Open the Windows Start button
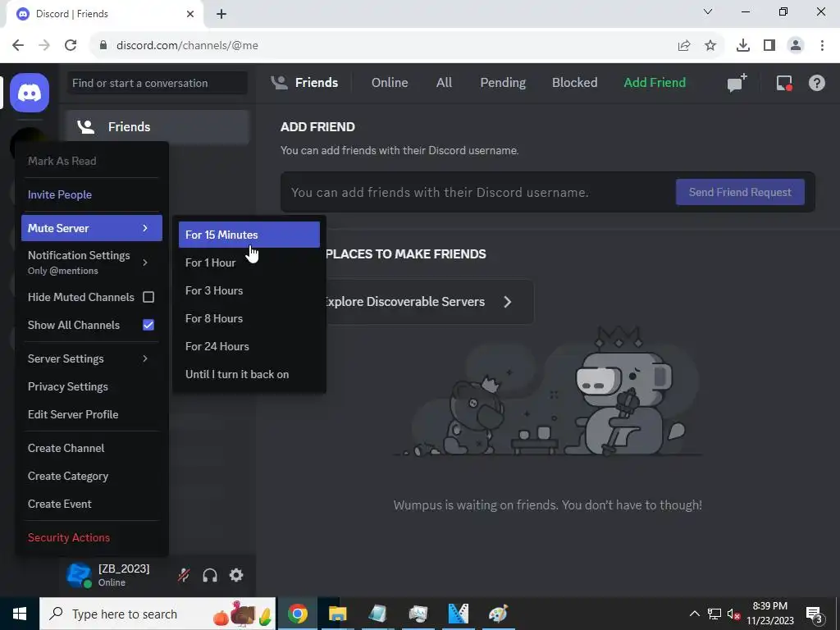The height and width of the screenshot is (630, 840). coord(20,614)
